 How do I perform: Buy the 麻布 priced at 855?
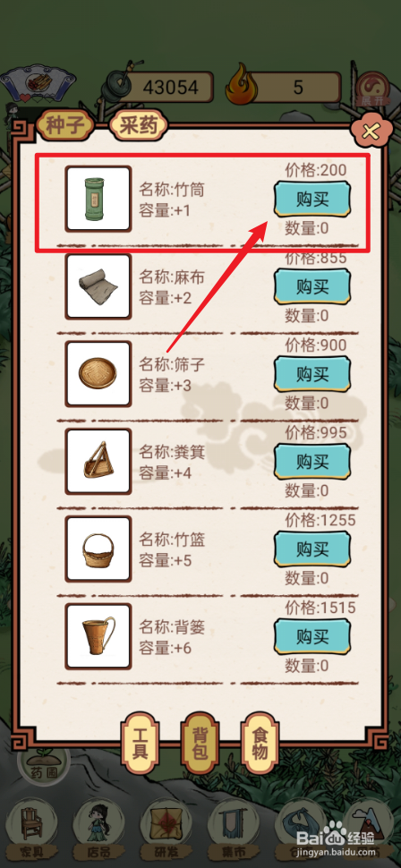[312, 286]
